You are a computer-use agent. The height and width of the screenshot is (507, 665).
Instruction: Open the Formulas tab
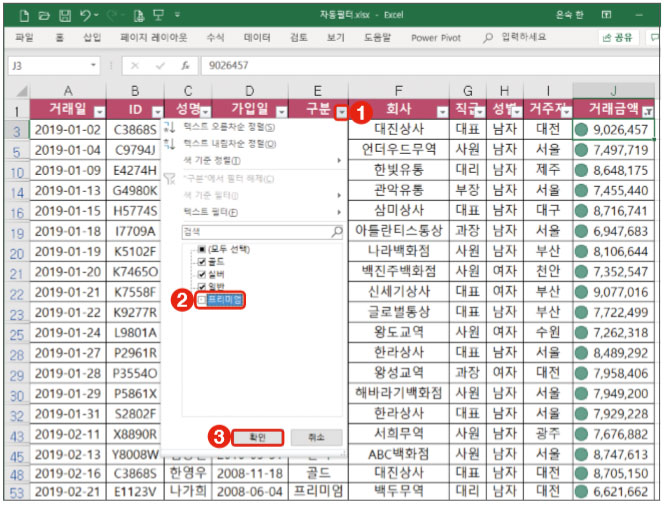tap(215, 38)
